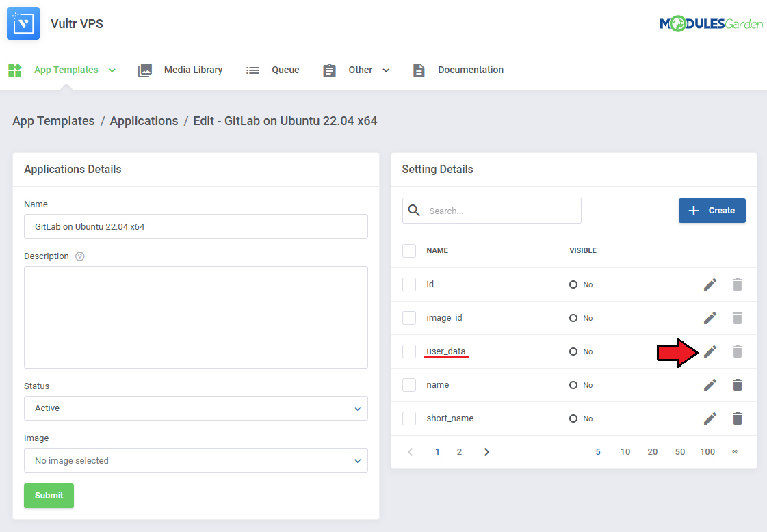The height and width of the screenshot is (532, 767).
Task: Click the Other clipboard icon
Action: [x=329, y=70]
